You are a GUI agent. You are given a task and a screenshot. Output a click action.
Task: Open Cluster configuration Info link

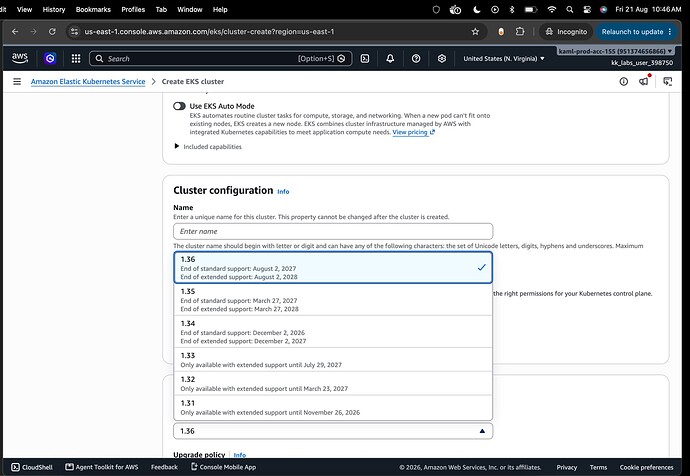click(x=283, y=192)
